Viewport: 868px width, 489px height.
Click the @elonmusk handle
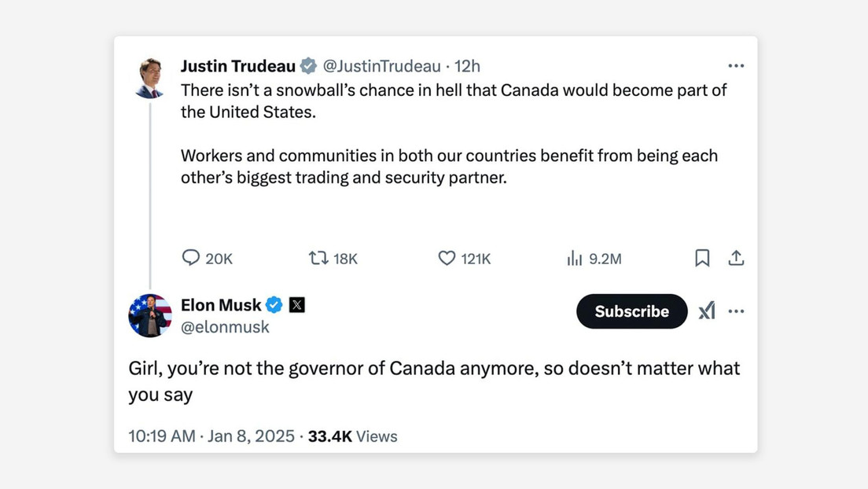pyautogui.click(x=226, y=327)
